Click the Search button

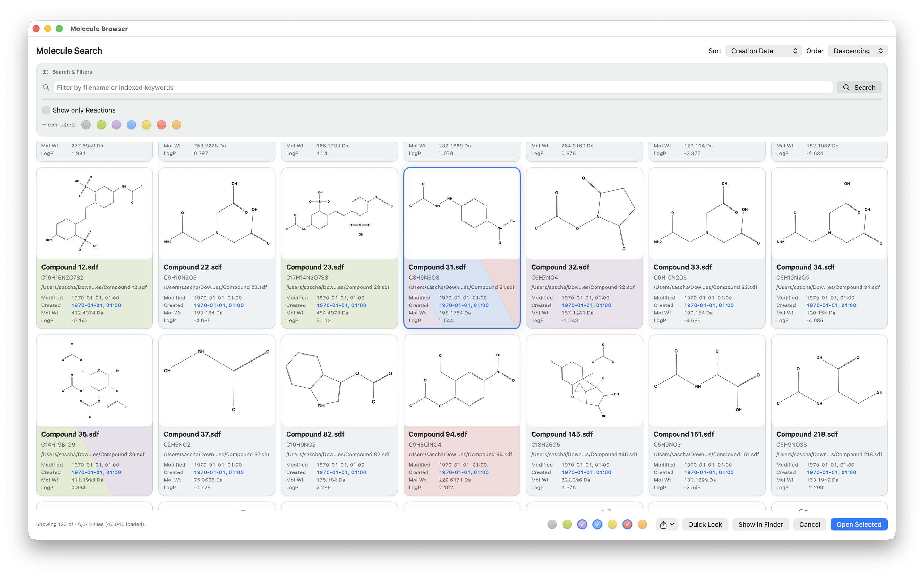[859, 88]
